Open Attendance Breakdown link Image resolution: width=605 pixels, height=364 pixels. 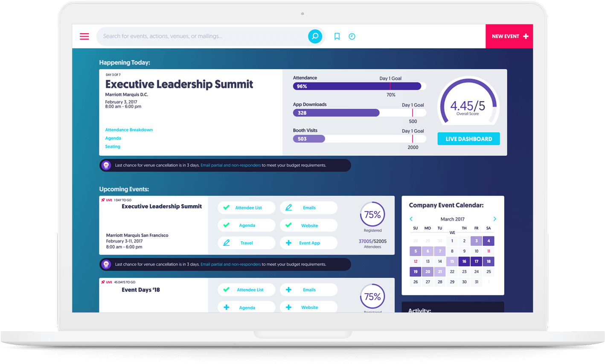click(129, 130)
